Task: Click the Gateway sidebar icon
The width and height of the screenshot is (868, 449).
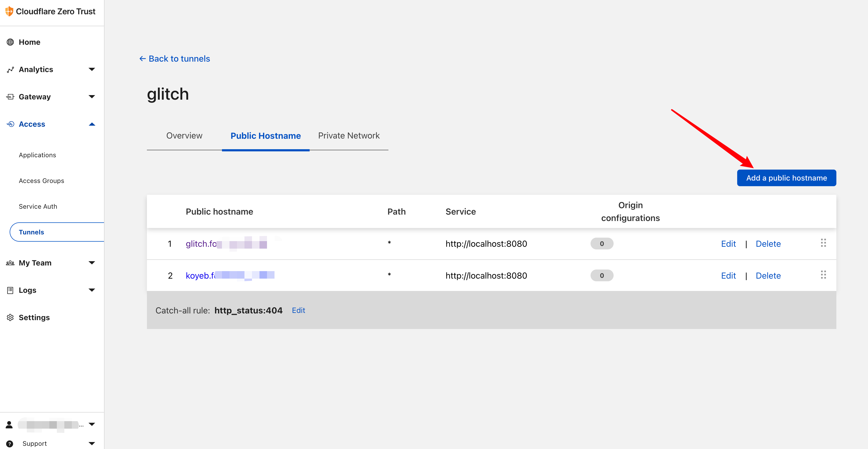Action: (10, 97)
